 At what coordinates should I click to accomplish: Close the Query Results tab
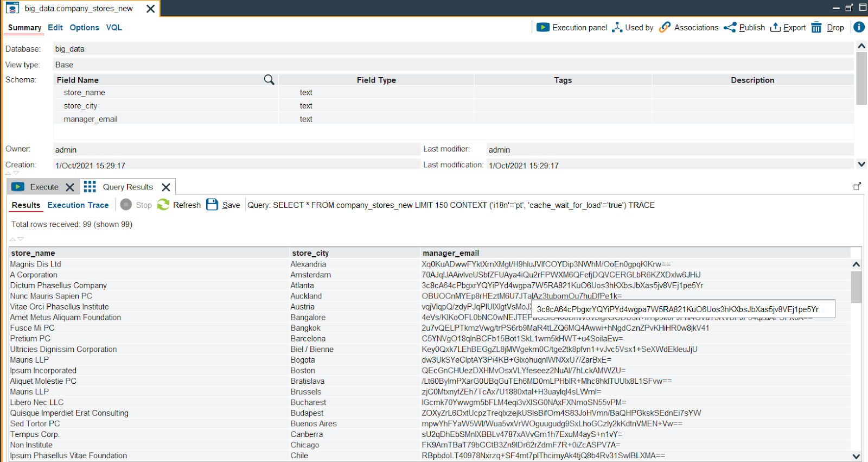point(166,187)
